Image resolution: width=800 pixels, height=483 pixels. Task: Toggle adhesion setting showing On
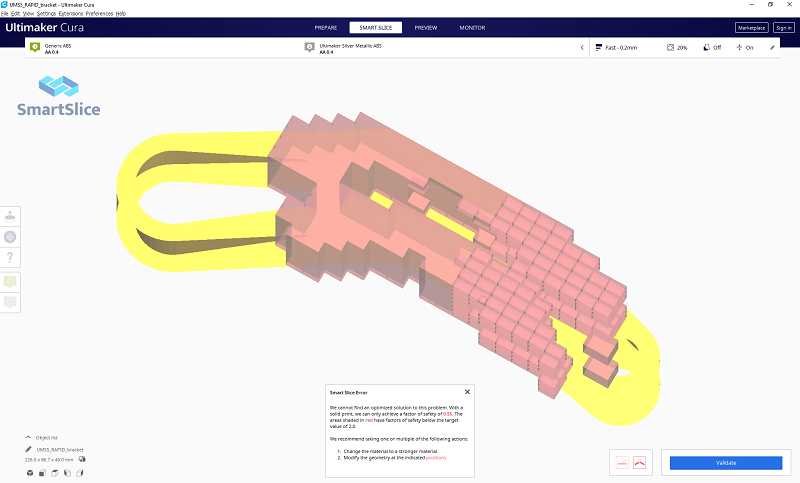743,47
